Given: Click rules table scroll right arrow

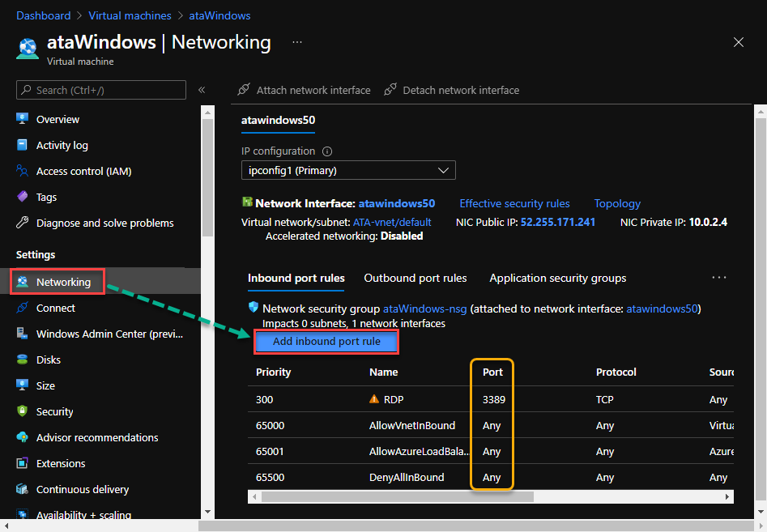Looking at the screenshot, I should 727,497.
